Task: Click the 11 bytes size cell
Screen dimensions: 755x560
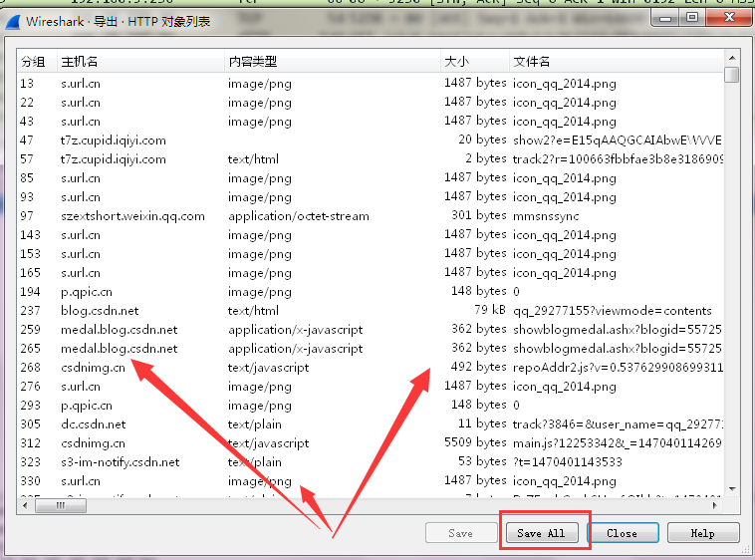Action: click(482, 423)
